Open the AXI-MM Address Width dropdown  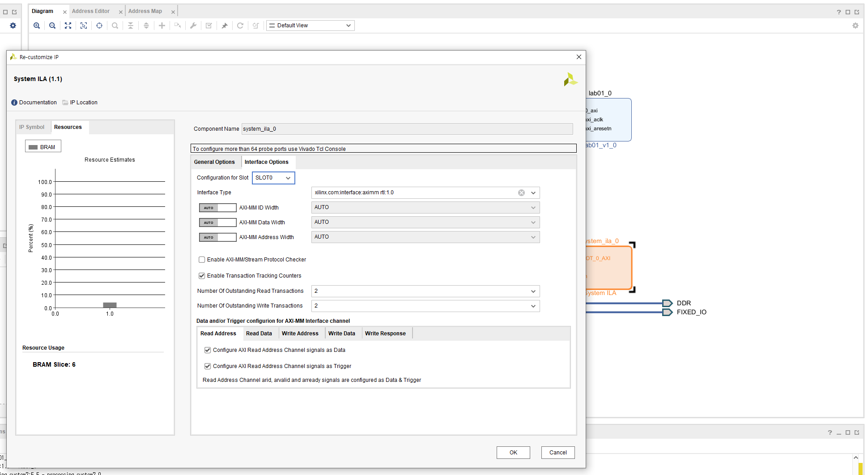pyautogui.click(x=425, y=237)
